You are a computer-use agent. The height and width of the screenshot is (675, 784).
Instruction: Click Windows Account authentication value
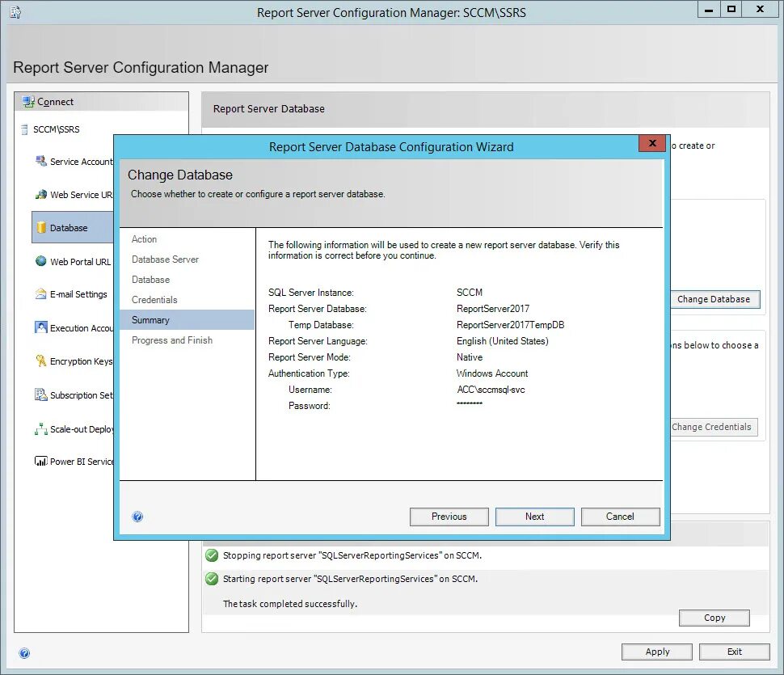click(492, 373)
